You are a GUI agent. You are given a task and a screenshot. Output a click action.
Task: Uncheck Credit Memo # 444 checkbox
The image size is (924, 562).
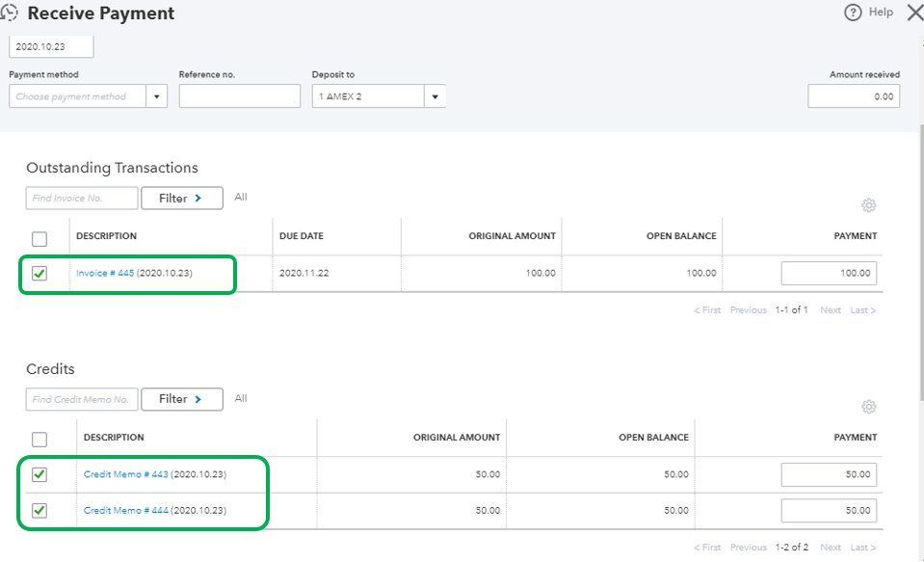(x=40, y=510)
